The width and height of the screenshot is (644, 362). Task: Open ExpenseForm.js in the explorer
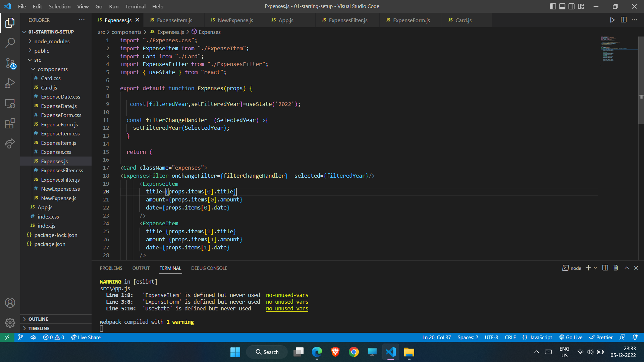pyautogui.click(x=59, y=124)
